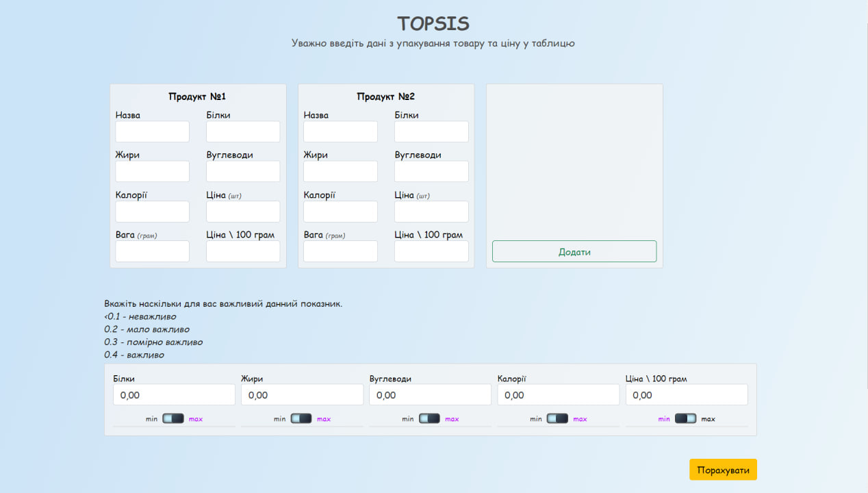Select Вуглеводи input in Продукт №1
The width and height of the screenshot is (868, 493).
(243, 171)
